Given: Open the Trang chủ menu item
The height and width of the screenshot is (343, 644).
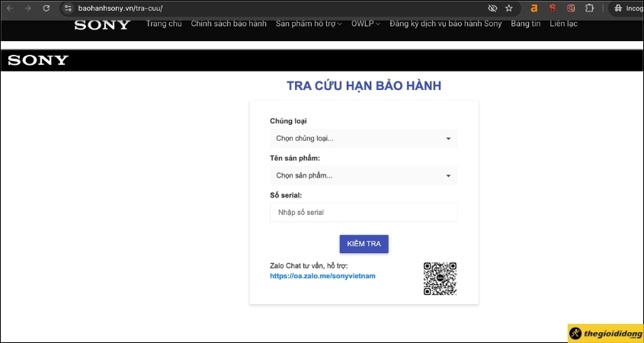Looking at the screenshot, I should pyautogui.click(x=164, y=24).
